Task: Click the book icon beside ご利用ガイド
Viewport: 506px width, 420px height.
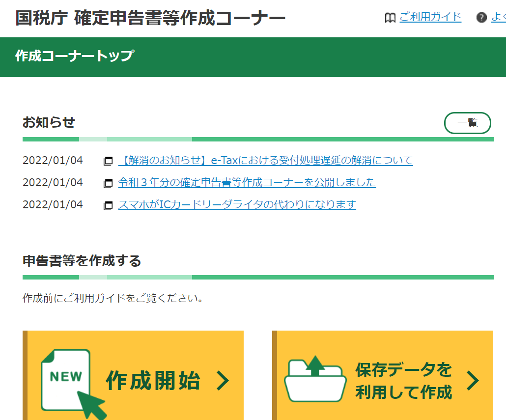Action: pos(390,18)
